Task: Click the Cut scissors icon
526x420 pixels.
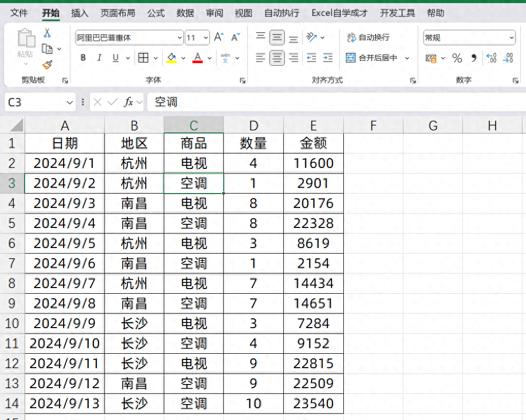Action: tap(47, 33)
